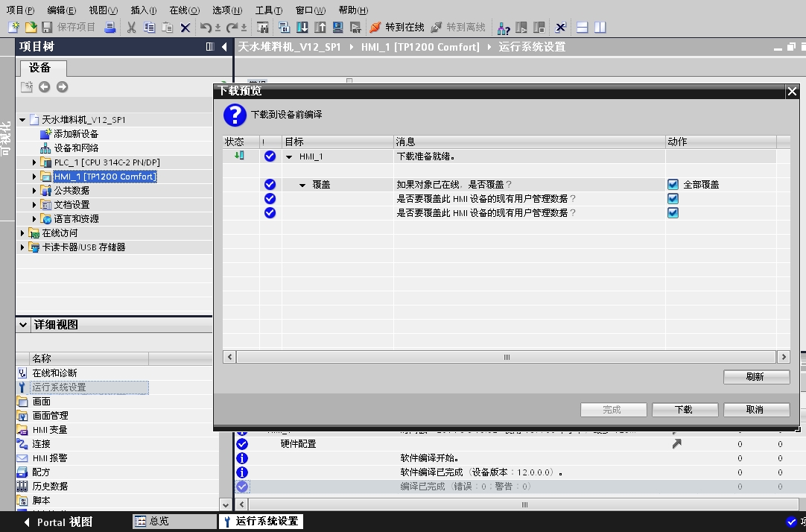Click the back arrow in project tree
806x532 pixels.
click(44, 87)
